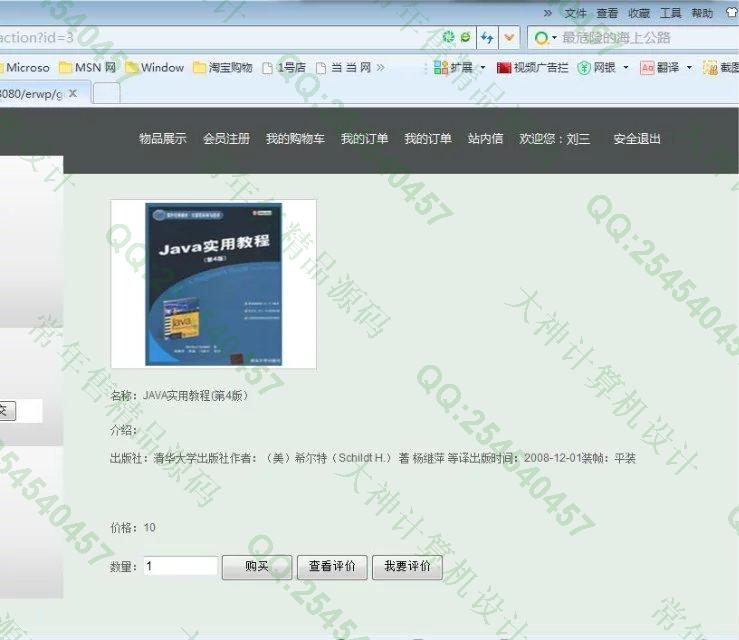
Task: Go to 物品展示 navigation link
Action: coord(163,139)
